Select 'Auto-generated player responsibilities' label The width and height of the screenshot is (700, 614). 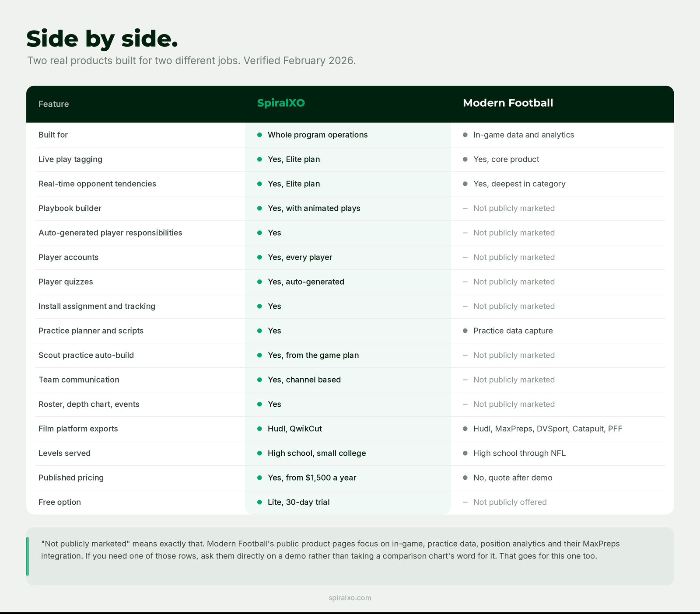click(x=110, y=233)
